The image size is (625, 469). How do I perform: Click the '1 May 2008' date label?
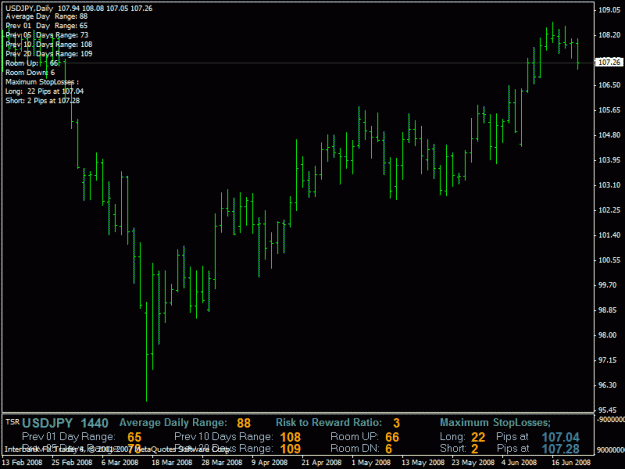(371, 462)
